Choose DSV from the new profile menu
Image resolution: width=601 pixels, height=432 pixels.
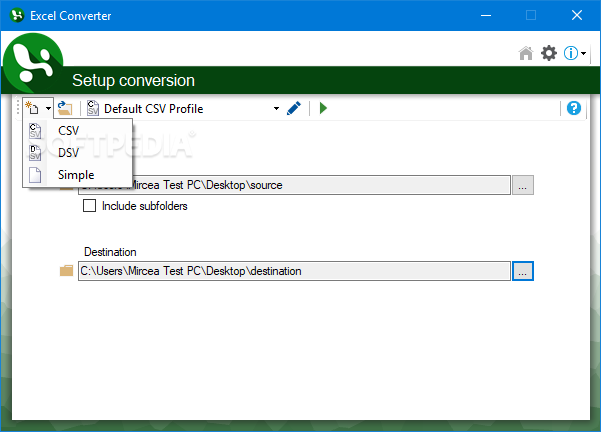pyautogui.click(x=77, y=153)
